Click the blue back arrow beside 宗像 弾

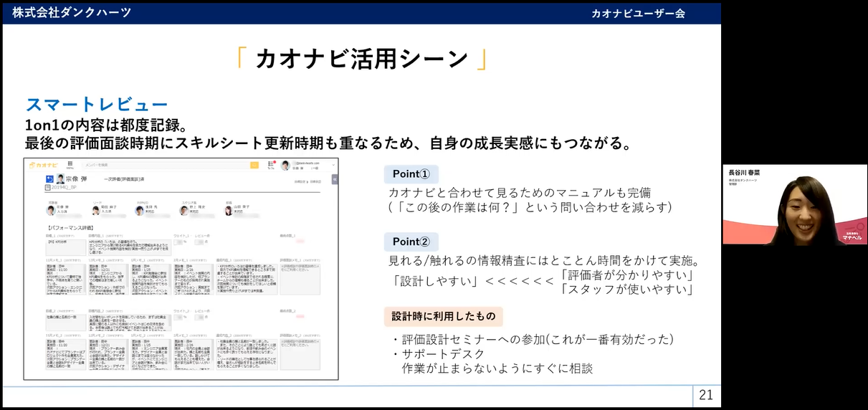(49, 178)
